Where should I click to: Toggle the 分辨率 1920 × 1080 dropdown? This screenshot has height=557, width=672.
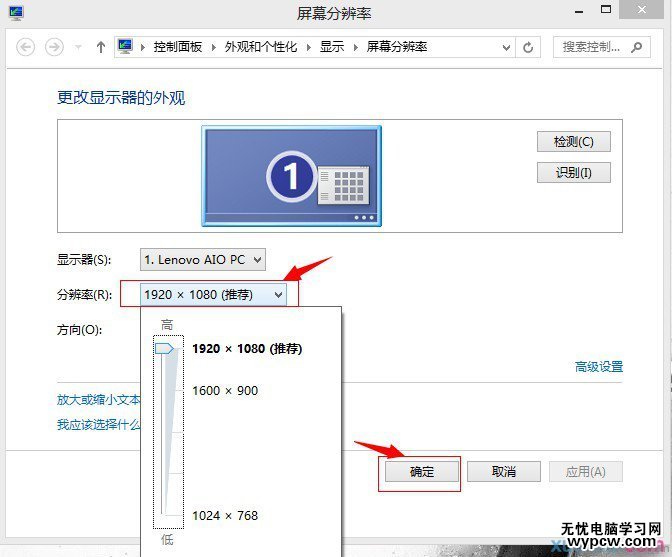(x=213, y=295)
